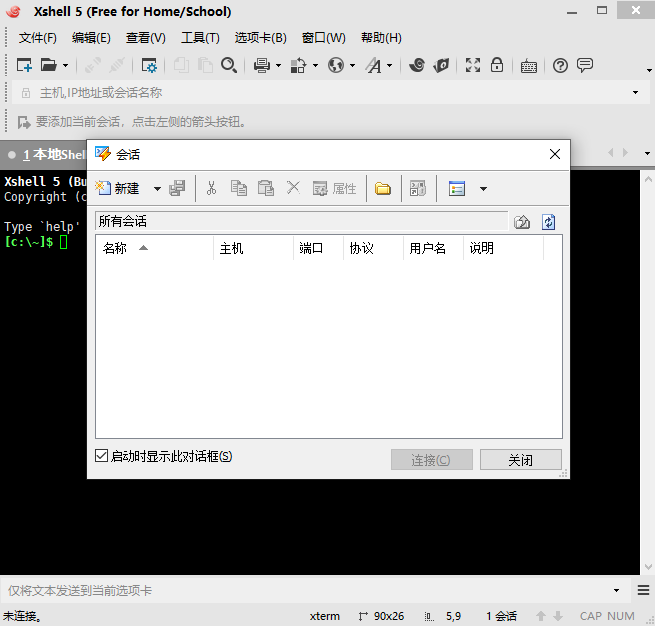
Task: Open the virtual keyboard mapping icon
Action: (x=528, y=66)
